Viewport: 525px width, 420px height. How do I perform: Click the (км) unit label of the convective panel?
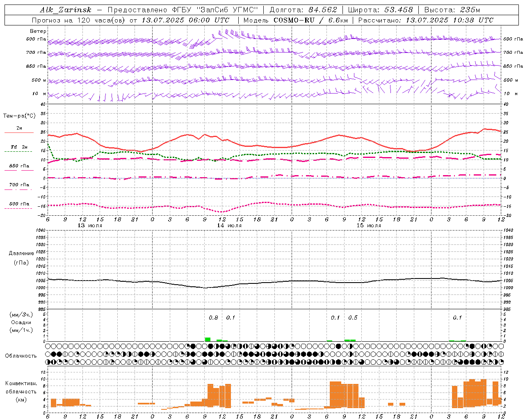coord(21,399)
